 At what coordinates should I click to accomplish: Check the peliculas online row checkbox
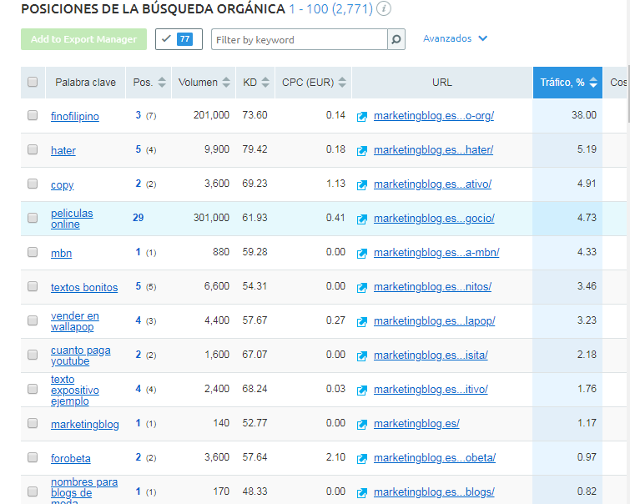[33, 218]
